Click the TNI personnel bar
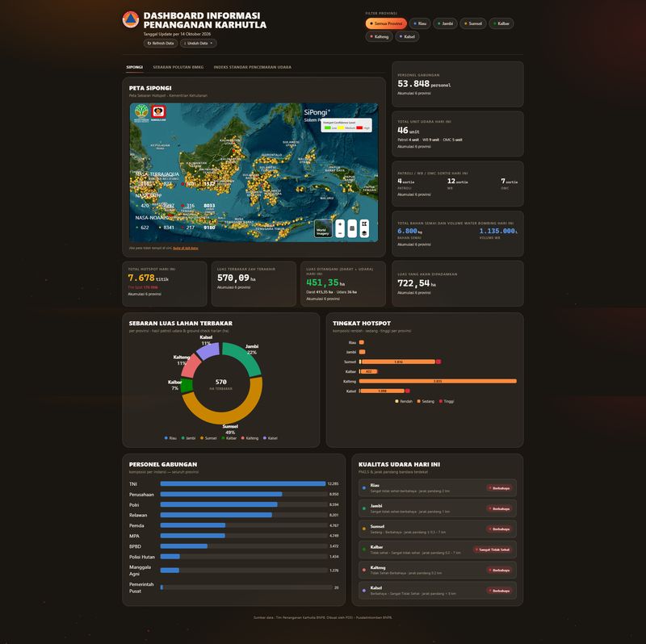Image resolution: width=646 pixels, height=644 pixels. [243, 483]
